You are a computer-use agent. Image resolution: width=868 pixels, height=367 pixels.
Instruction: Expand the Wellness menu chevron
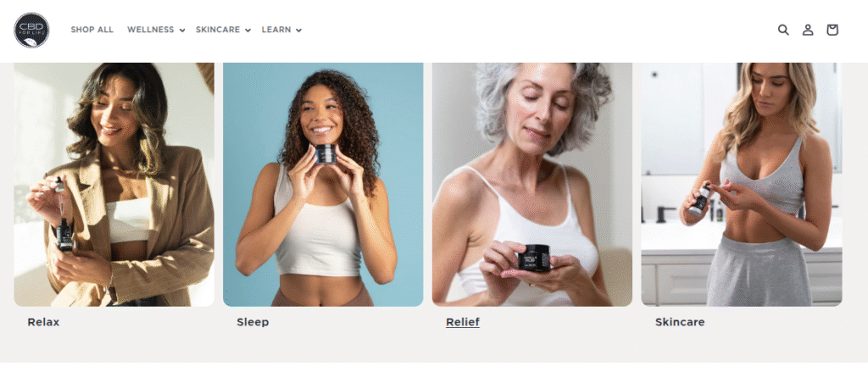182,31
